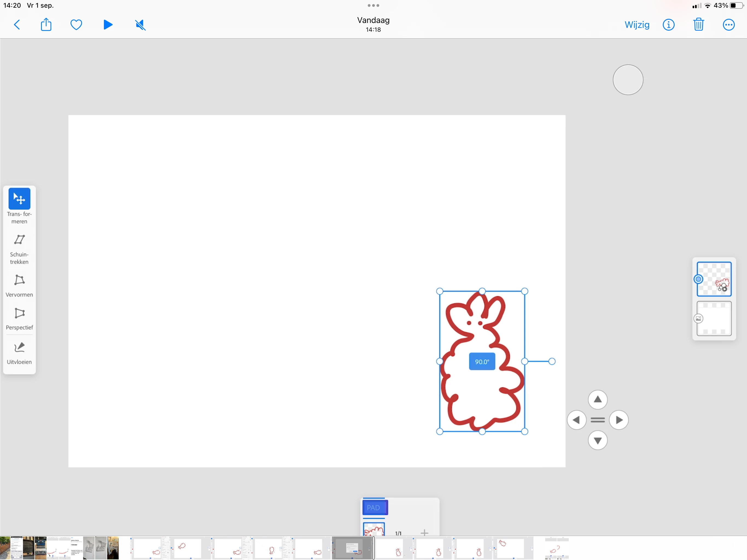747x560 pixels.
Task: Open the circled three-dots more menu
Action: (728, 25)
